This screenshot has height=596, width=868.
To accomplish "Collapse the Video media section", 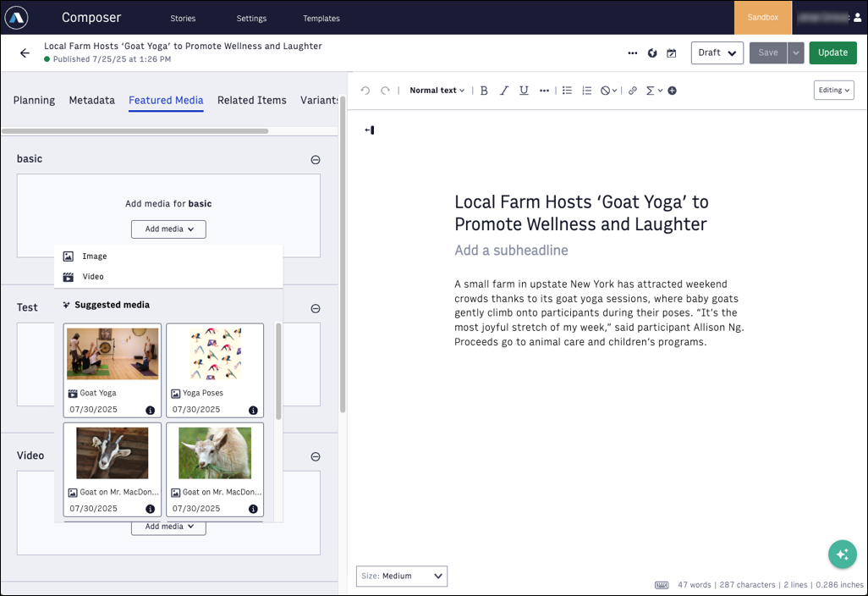I will 316,456.
